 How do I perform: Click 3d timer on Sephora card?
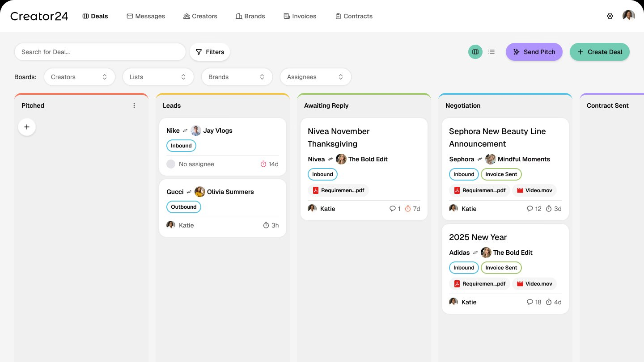(554, 209)
